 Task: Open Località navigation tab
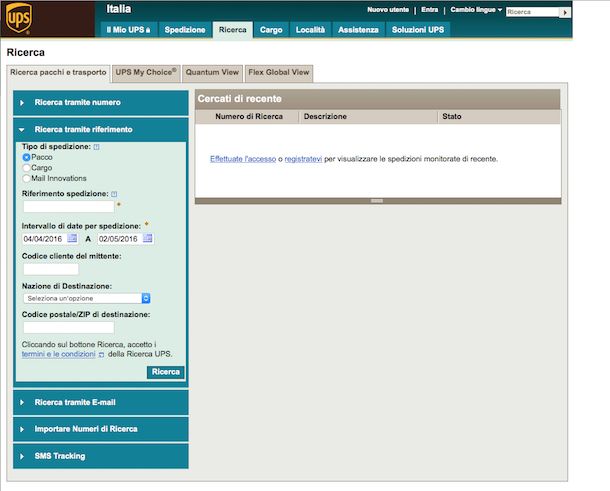[310, 30]
